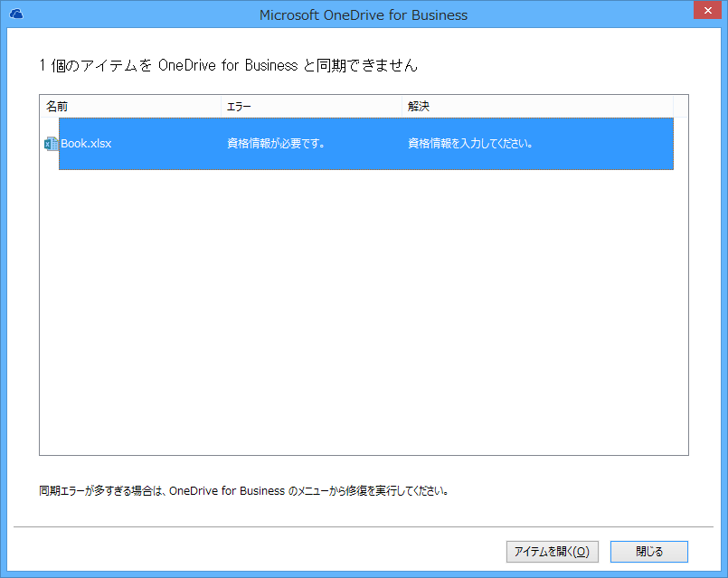Sort by the エラー column header
This screenshot has height=578, width=728.
pyautogui.click(x=311, y=107)
